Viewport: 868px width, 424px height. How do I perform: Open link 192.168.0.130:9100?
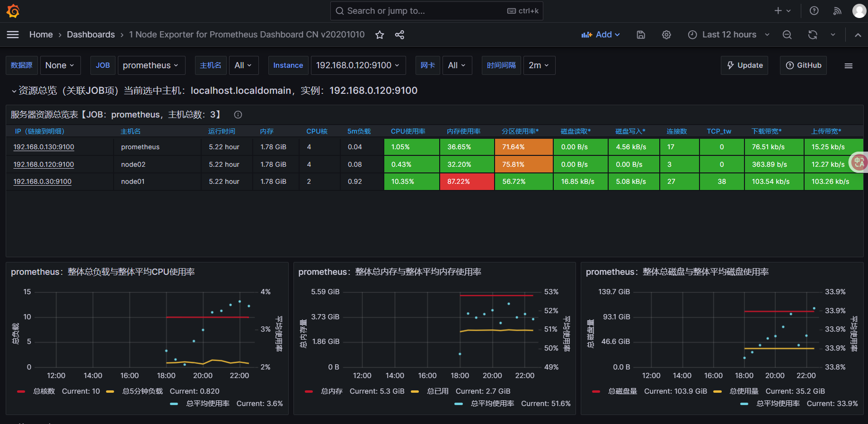pyautogui.click(x=44, y=147)
